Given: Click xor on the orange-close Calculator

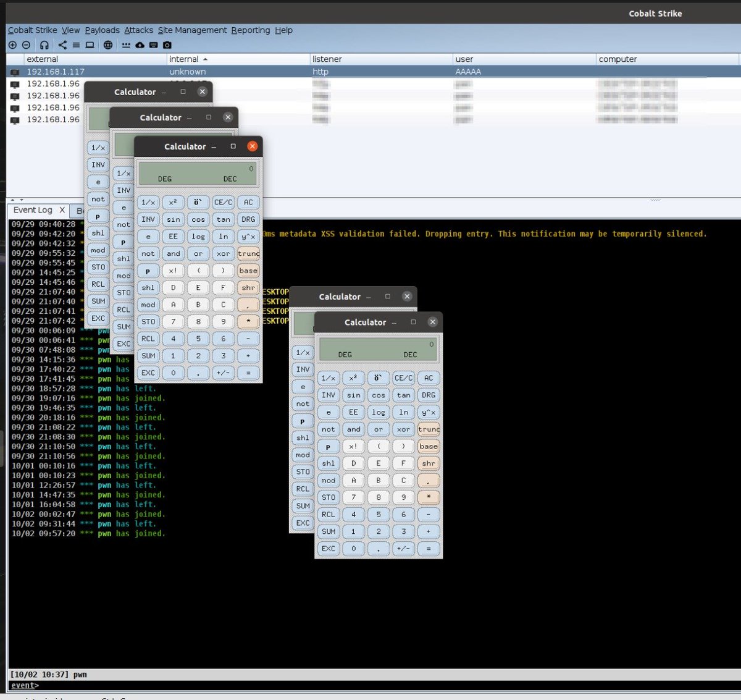Looking at the screenshot, I should pyautogui.click(x=224, y=254).
